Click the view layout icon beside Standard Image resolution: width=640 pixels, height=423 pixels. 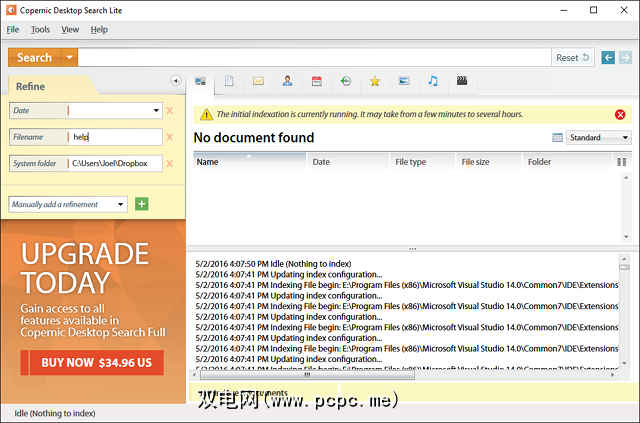[557, 138]
